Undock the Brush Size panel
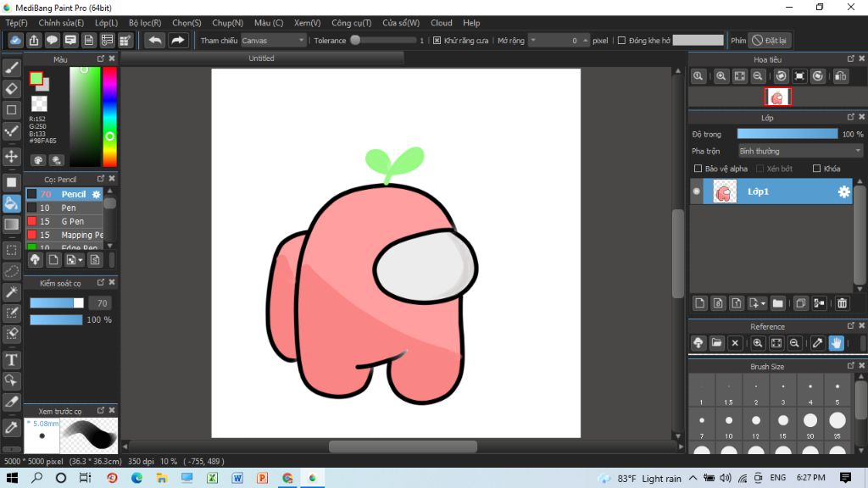Screen dimensions: 868x488 851,366
